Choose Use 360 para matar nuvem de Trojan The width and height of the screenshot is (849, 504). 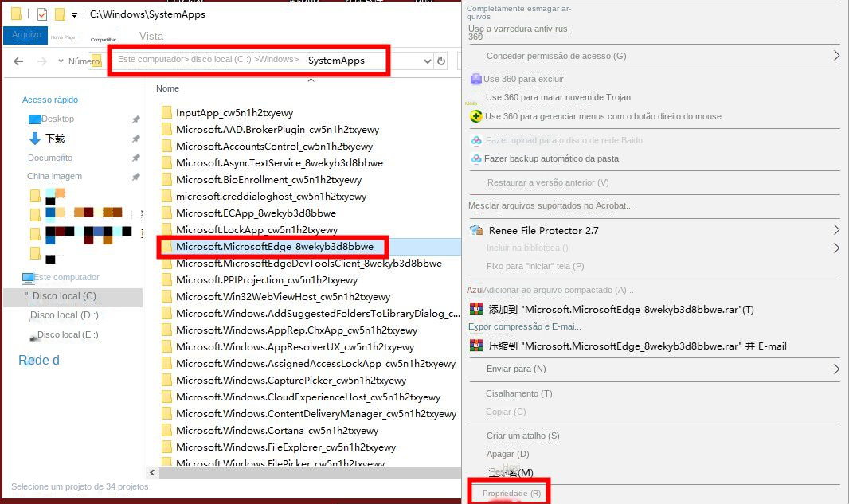[x=558, y=97]
